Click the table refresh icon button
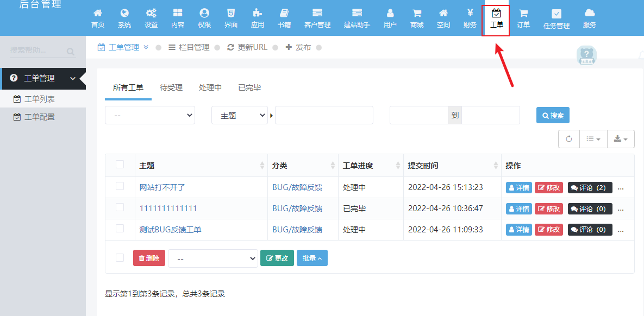 569,139
